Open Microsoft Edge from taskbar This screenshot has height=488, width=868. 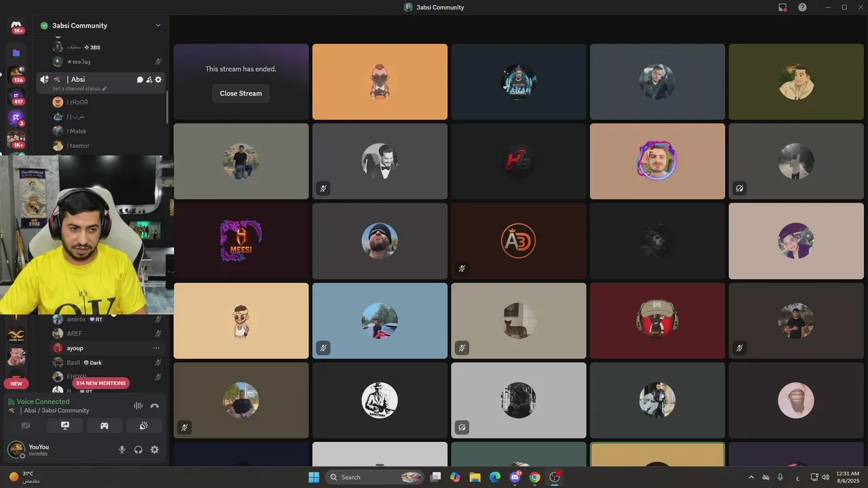click(x=495, y=477)
